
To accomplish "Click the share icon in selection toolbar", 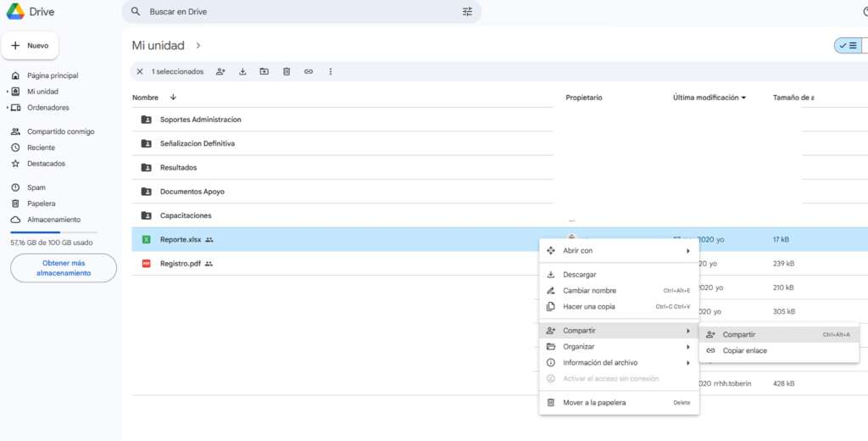I will coord(220,72).
